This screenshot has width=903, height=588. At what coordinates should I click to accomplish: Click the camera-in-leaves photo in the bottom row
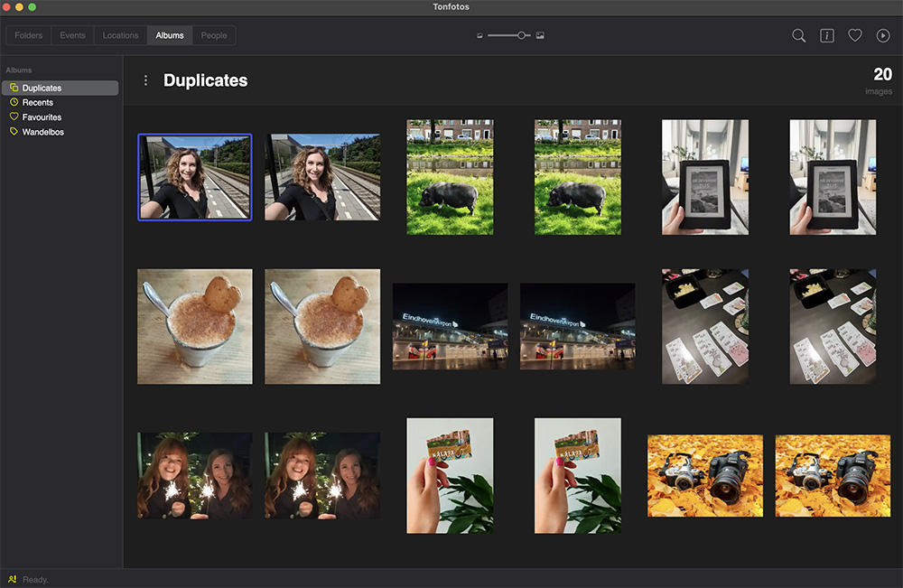tap(704, 476)
